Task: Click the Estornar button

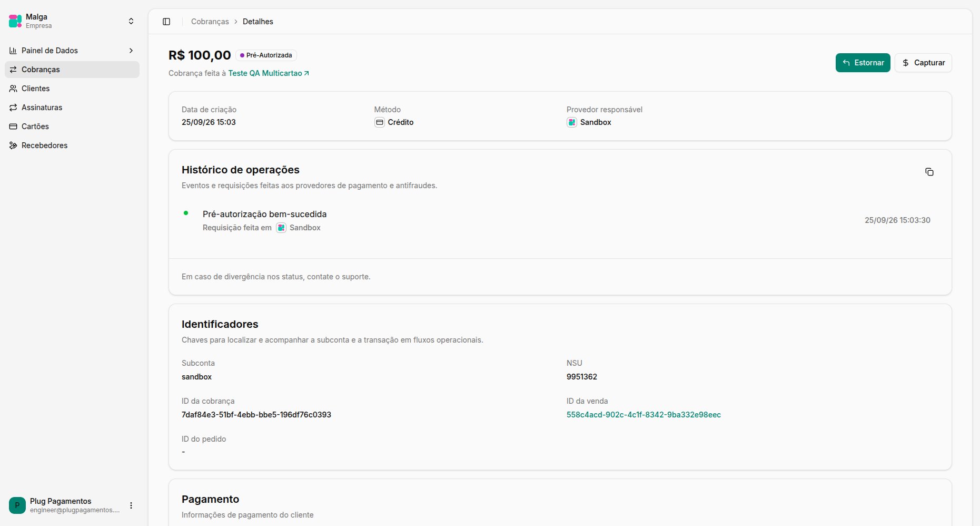Action: [863, 63]
